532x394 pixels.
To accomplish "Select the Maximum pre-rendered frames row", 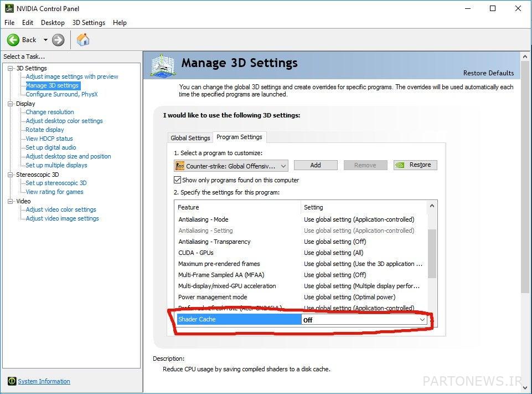I will [301, 264].
